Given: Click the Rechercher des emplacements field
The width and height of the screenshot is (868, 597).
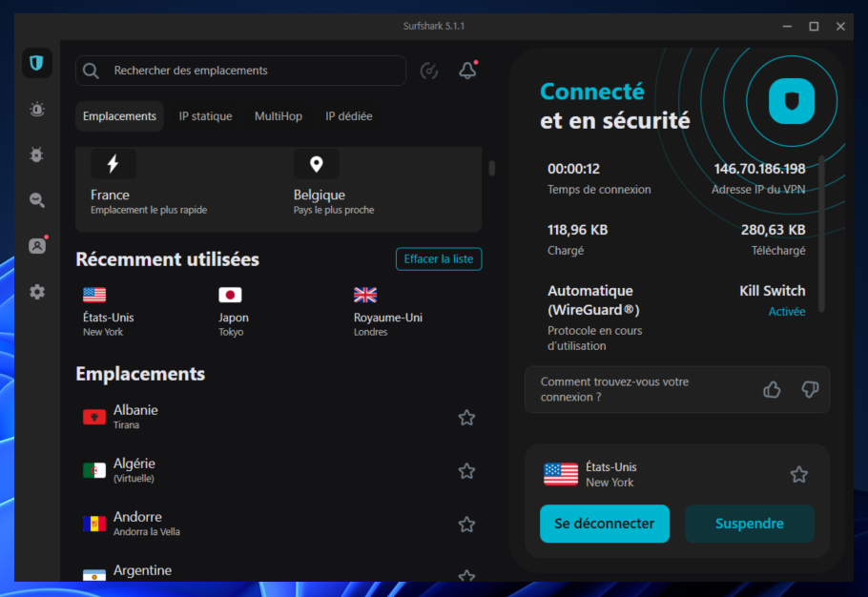Looking at the screenshot, I should [240, 71].
